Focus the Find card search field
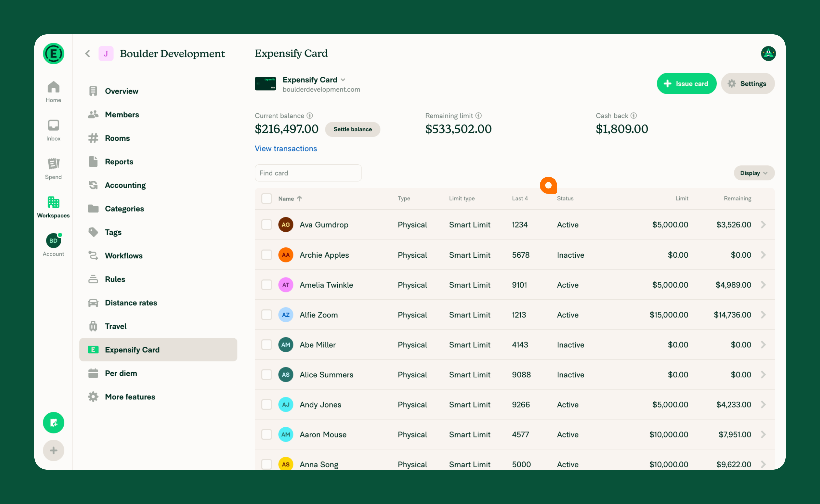The image size is (820, 504). 308,173
